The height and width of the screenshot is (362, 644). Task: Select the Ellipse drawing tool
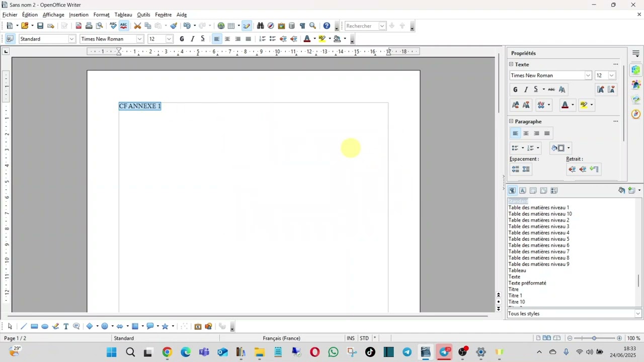[45, 326]
